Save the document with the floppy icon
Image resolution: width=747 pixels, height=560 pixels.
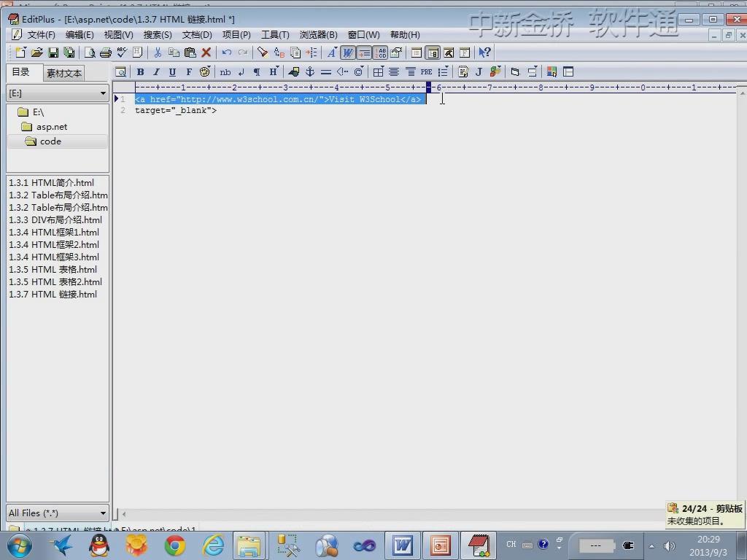(x=53, y=52)
